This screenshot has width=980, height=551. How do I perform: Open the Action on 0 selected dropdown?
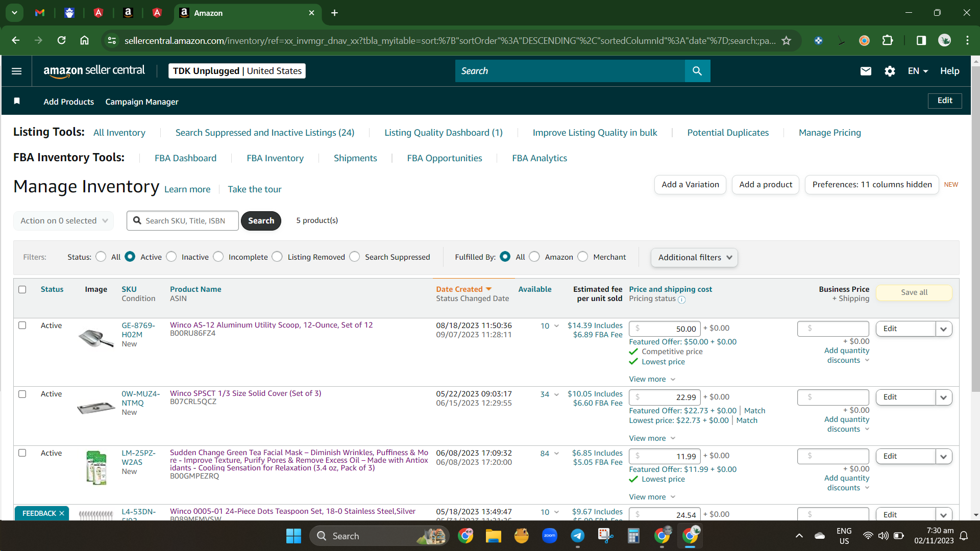(64, 220)
